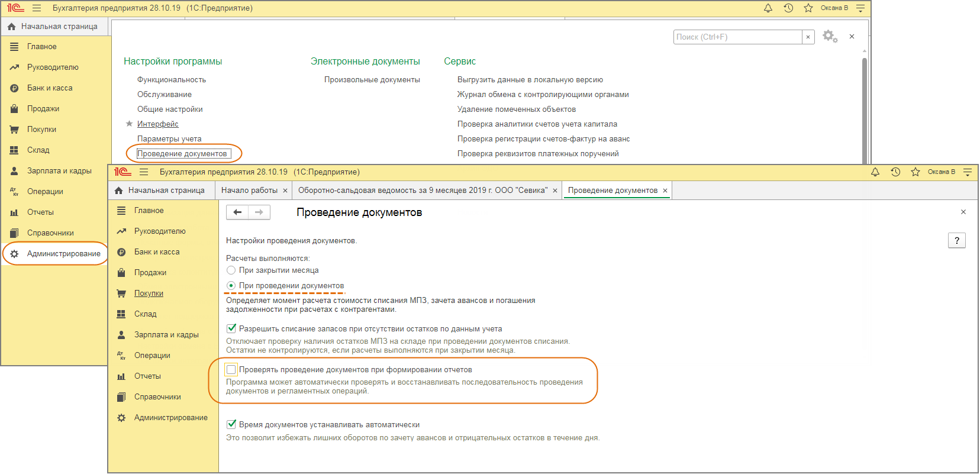Click the notifications bell in the front window

point(875,172)
